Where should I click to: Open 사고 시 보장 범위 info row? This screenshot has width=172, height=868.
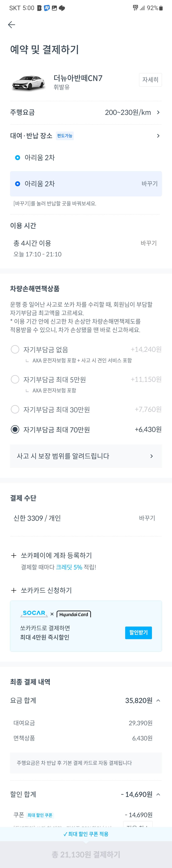pos(86,456)
